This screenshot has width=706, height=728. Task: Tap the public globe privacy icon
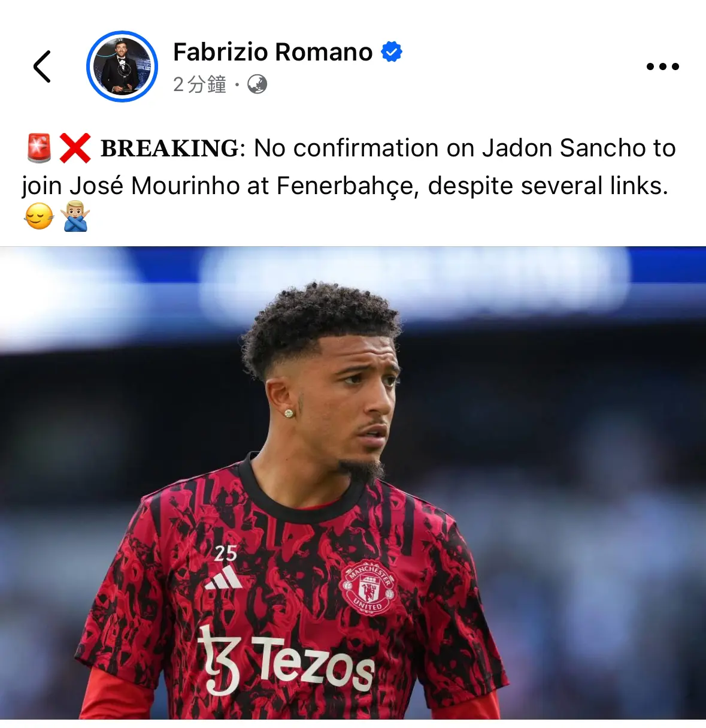pyautogui.click(x=257, y=84)
